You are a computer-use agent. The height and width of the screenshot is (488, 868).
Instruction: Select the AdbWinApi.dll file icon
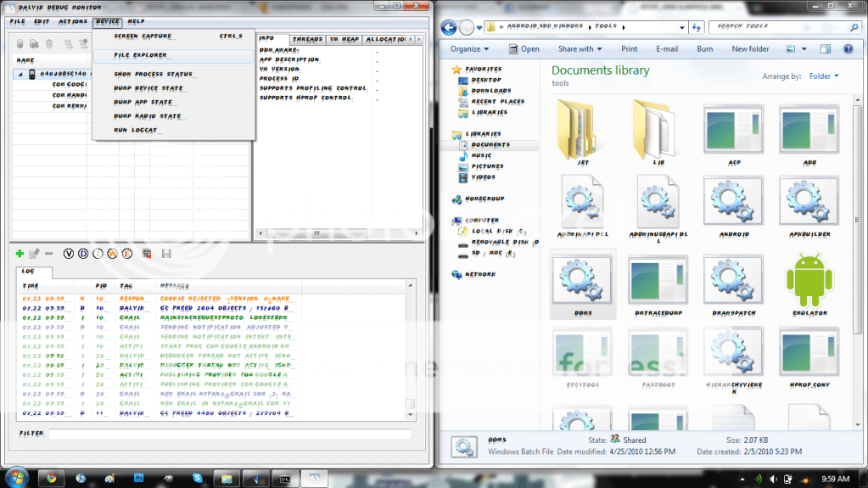[x=582, y=201]
